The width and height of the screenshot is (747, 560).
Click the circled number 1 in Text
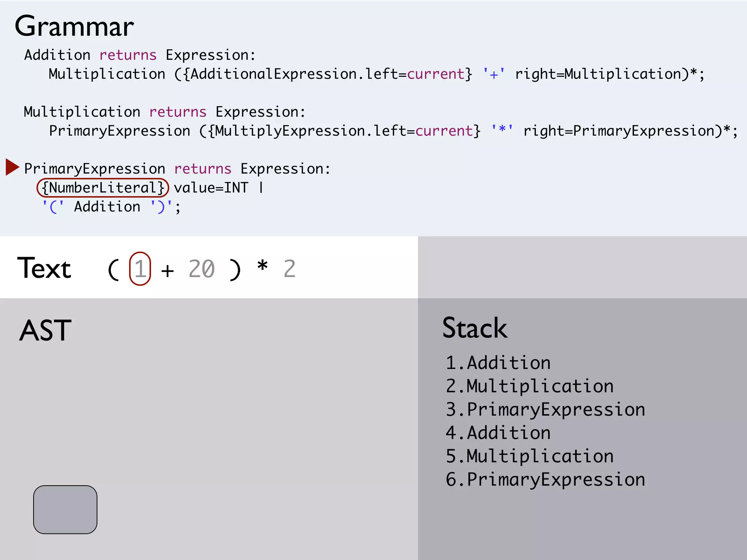[140, 269]
